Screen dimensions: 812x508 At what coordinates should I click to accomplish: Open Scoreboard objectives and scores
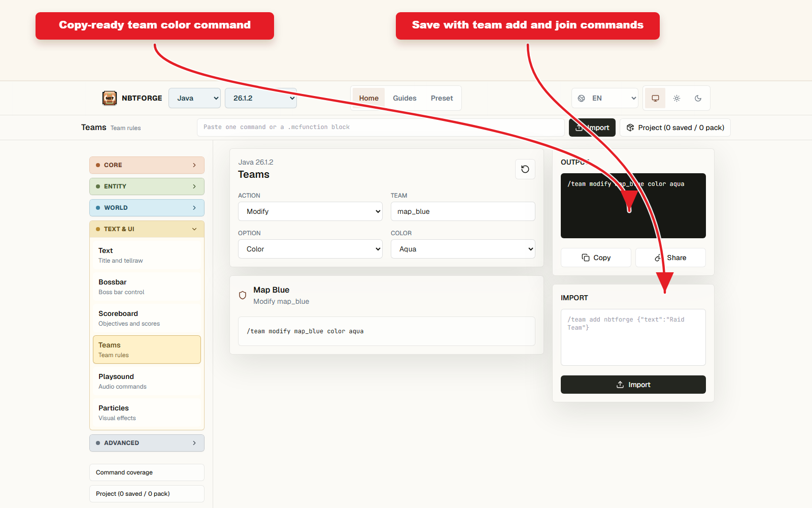click(x=147, y=318)
